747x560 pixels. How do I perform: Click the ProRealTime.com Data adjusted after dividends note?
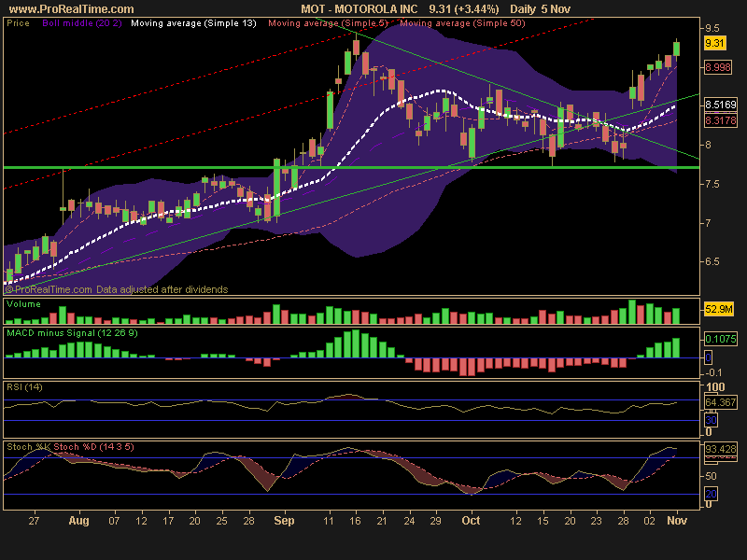117,289
